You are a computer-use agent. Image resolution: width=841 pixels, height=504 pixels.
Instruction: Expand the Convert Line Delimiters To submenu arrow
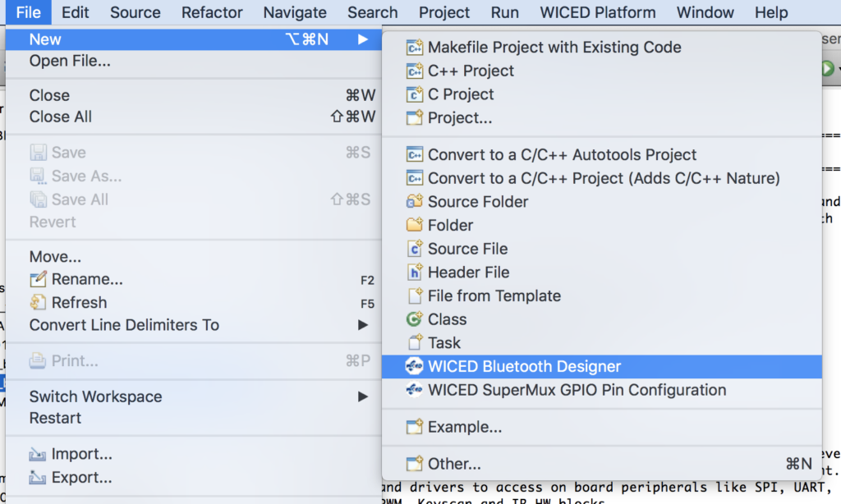[x=363, y=325]
